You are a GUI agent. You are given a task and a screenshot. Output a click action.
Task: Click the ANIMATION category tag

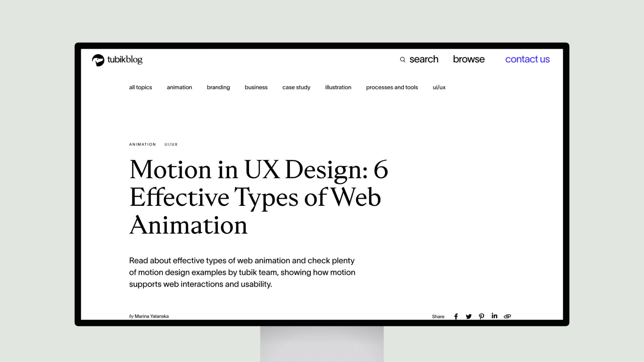(143, 144)
